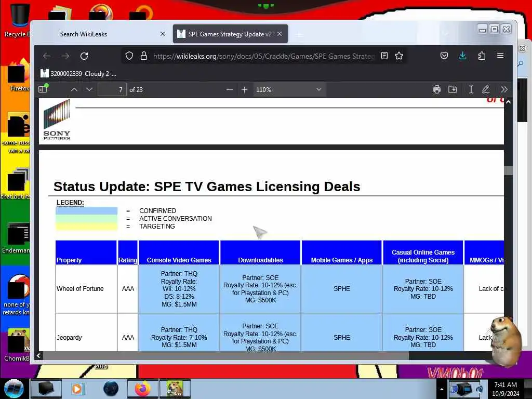Click the taskbar clock 7:41 AM
This screenshot has height=399, width=532.
pyautogui.click(x=506, y=389)
